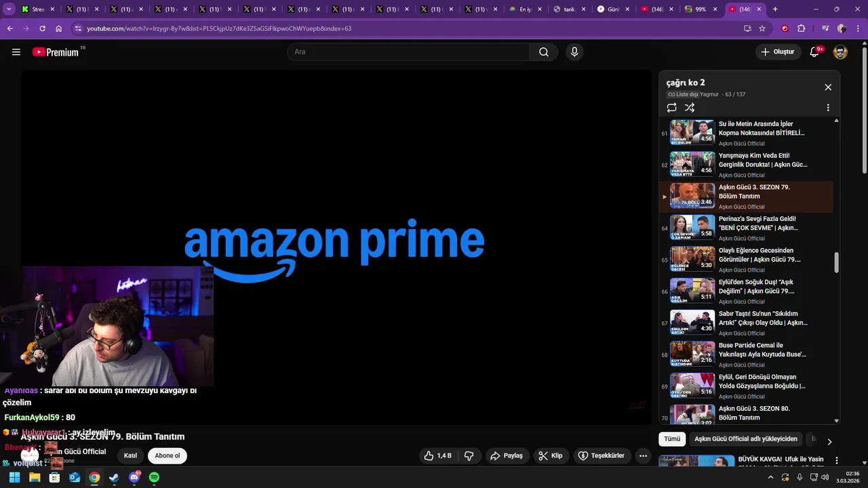Play Su ile Metin Arasında İpler video
868x488 pixels.
pyautogui.click(x=746, y=134)
